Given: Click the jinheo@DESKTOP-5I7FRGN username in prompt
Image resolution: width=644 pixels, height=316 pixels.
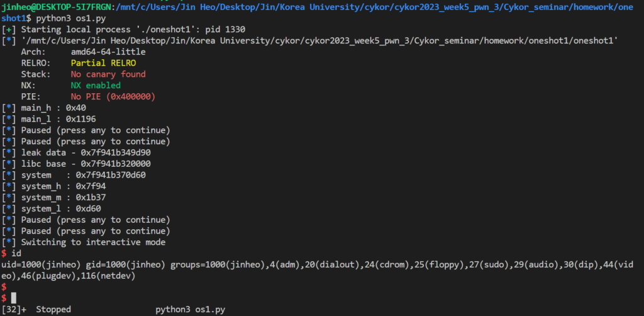Looking at the screenshot, I should coord(56,8).
